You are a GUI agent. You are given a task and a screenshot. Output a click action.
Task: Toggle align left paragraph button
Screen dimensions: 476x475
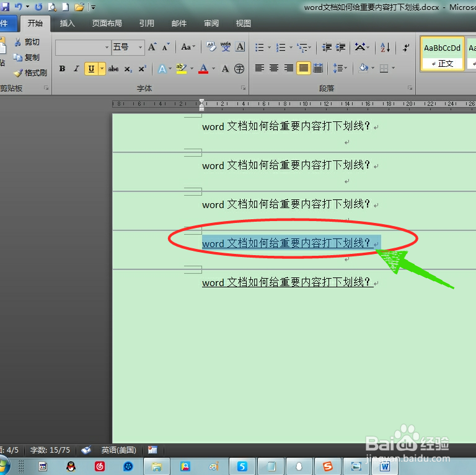tap(259, 68)
